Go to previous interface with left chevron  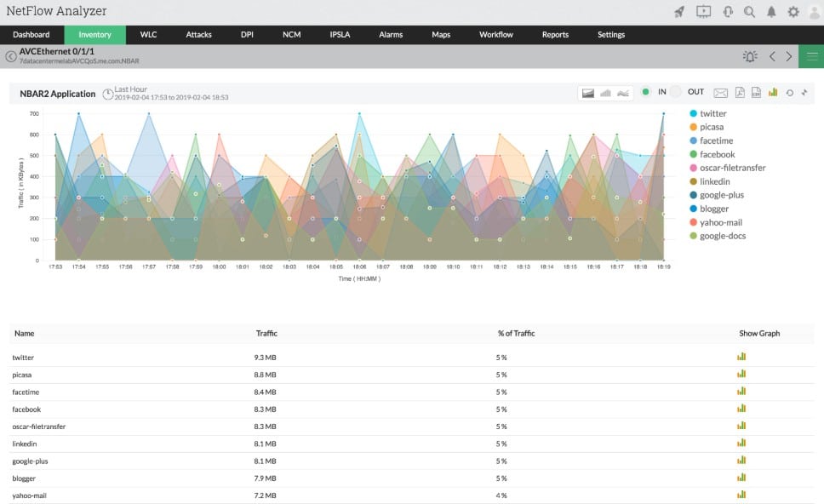click(x=772, y=56)
